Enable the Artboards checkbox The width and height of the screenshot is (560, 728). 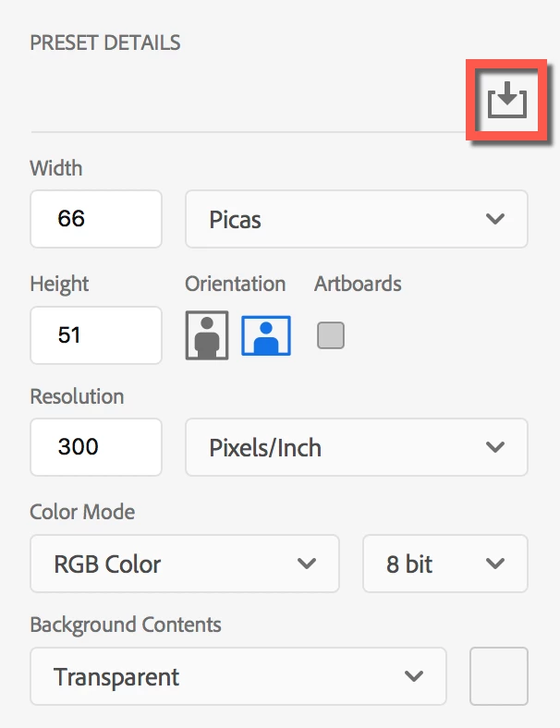click(331, 335)
